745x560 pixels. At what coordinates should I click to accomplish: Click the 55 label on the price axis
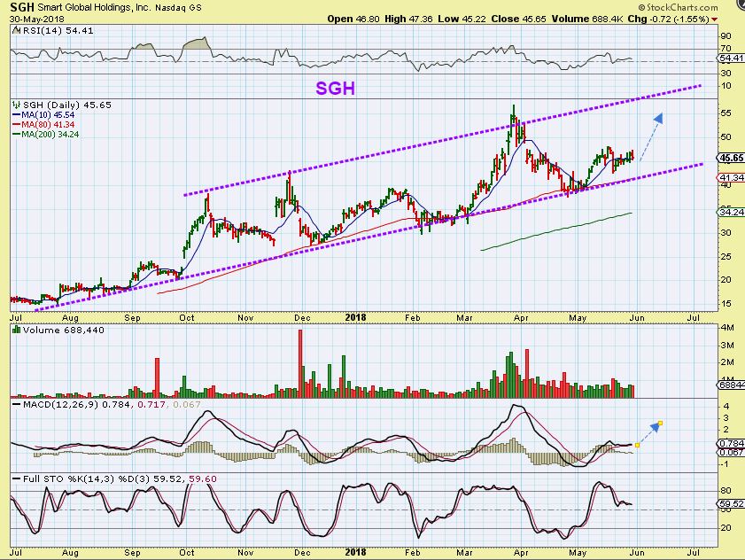point(726,113)
